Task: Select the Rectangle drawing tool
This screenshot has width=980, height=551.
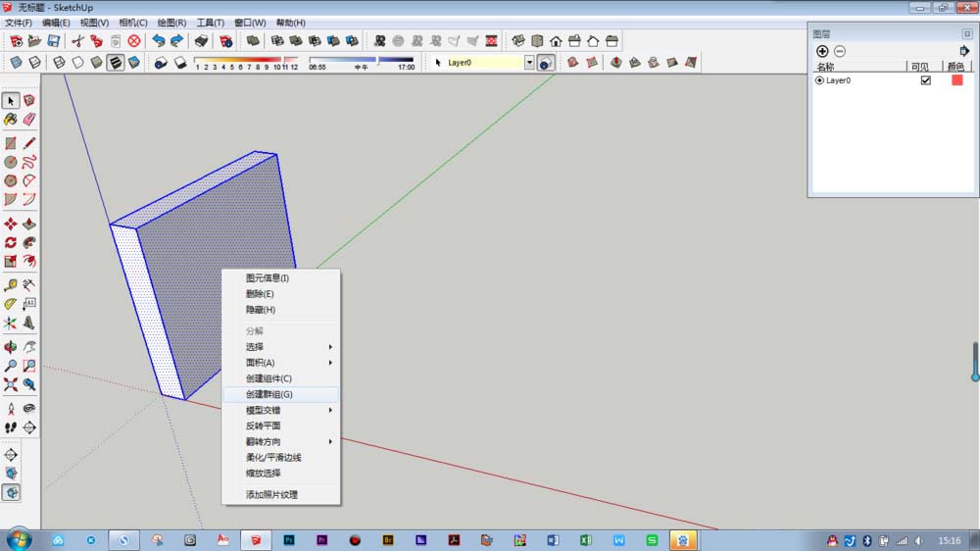Action: pyautogui.click(x=11, y=143)
